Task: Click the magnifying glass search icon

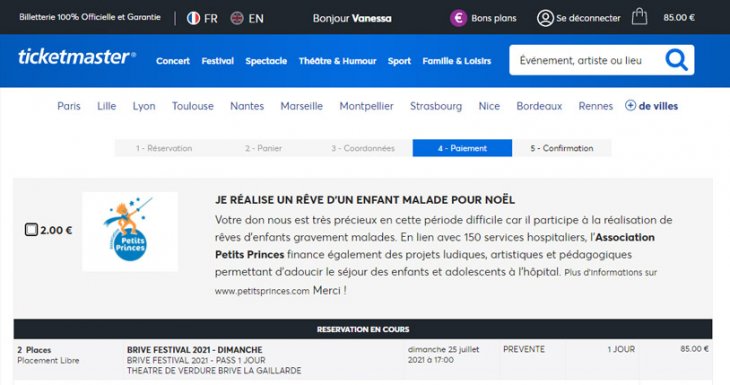Action: tap(676, 60)
